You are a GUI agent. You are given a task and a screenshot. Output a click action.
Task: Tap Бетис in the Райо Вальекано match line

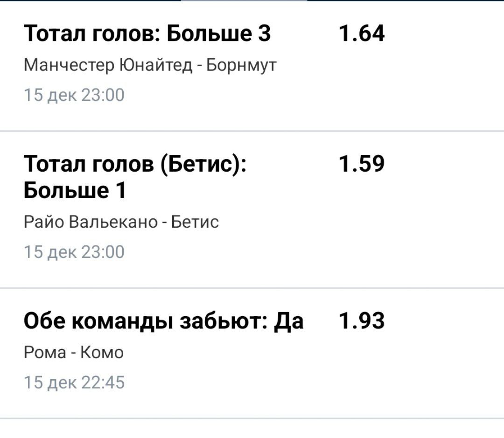[195, 222]
